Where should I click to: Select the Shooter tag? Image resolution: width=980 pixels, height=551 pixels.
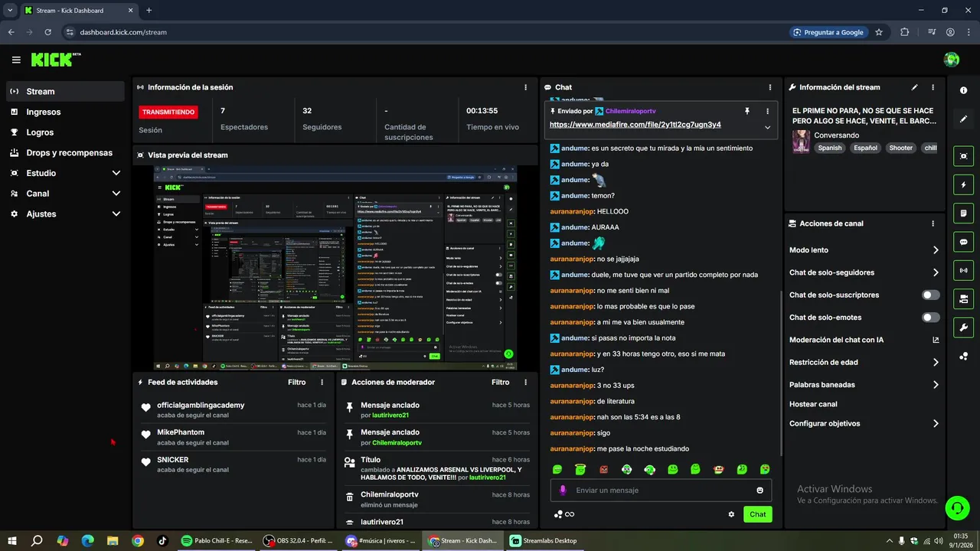(900, 148)
